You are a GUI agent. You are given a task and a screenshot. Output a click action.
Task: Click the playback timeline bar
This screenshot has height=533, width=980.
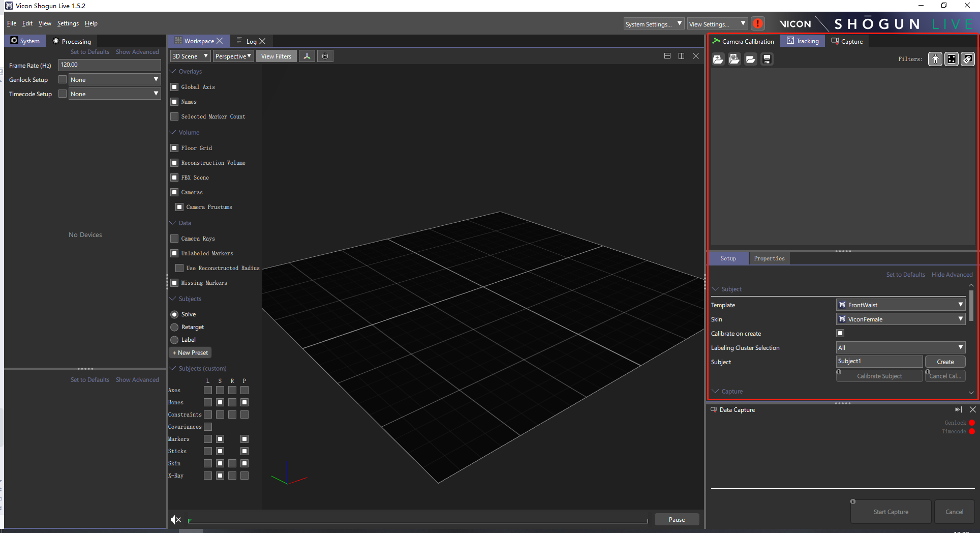click(x=418, y=520)
